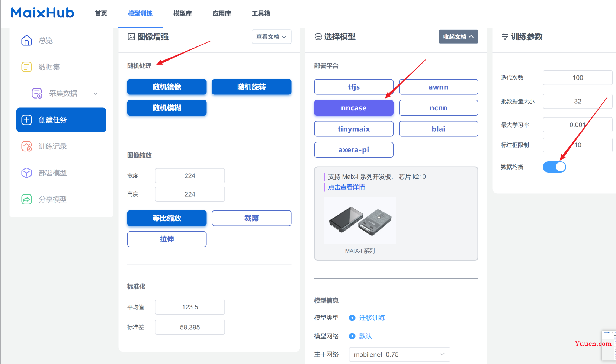Toggle the 随机旋转 option
616x364 pixels.
pyautogui.click(x=251, y=87)
